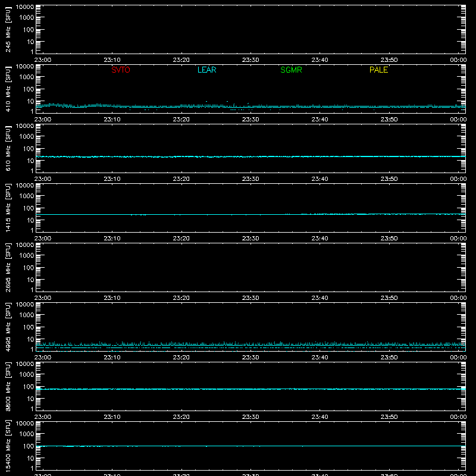Select the 245 MHz [SFU] axis title
The width and height of the screenshot is (476, 476).
8,30
